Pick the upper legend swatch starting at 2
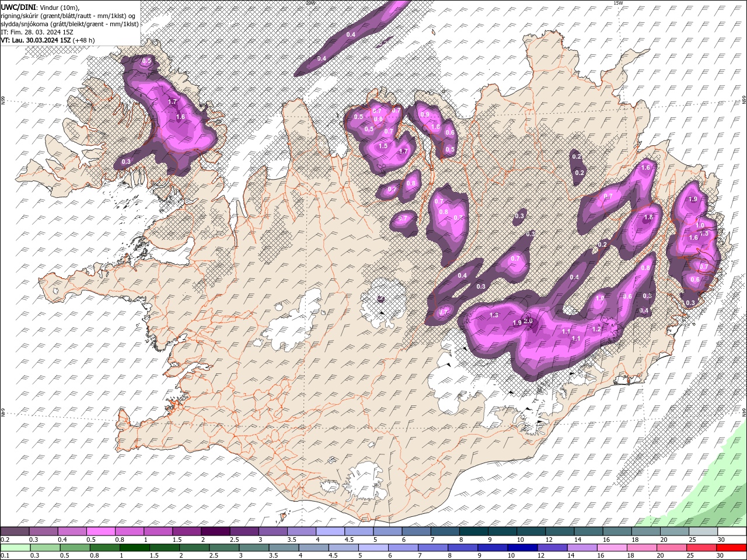This screenshot has width=747, height=560. [215, 531]
